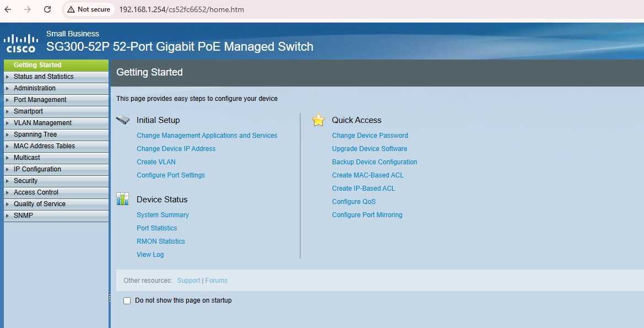Image resolution: width=644 pixels, height=328 pixels.
Task: Select Getting Started in the sidebar
Action: [x=56, y=65]
